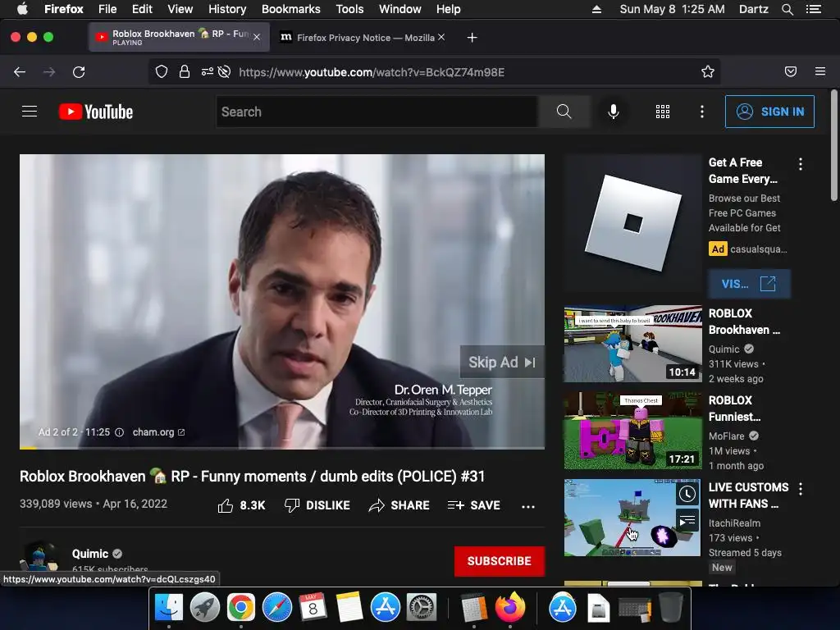
Task: Open the Quimic channel name link
Action: [x=90, y=554]
